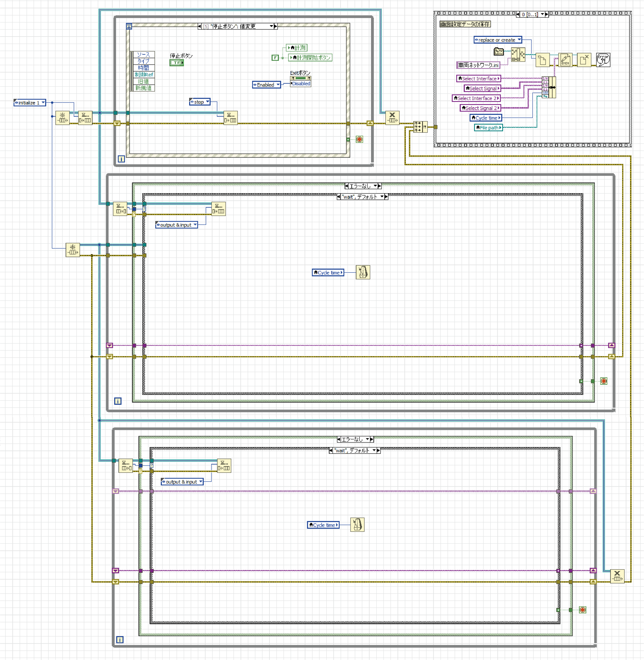Click the '[5] 停止ボタン: 値変更' event case label
This screenshot has width=644, height=660.
point(234,26)
